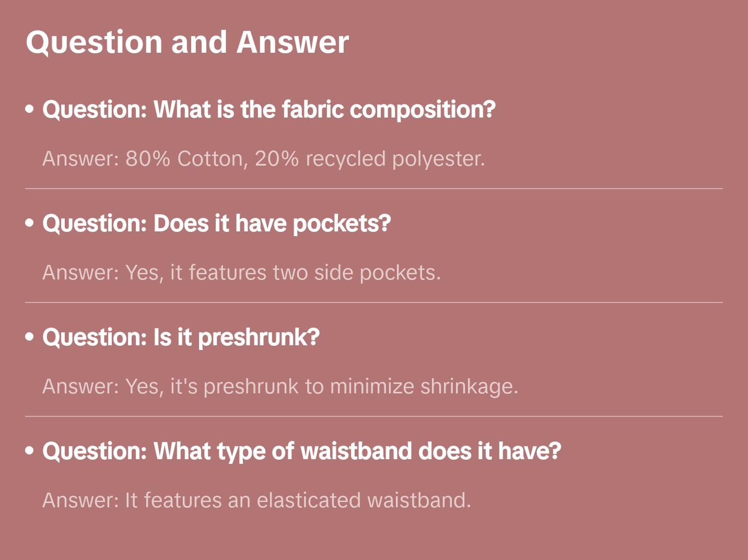Click the bullet beside the waistband question
The image size is (748, 560).
point(30,450)
